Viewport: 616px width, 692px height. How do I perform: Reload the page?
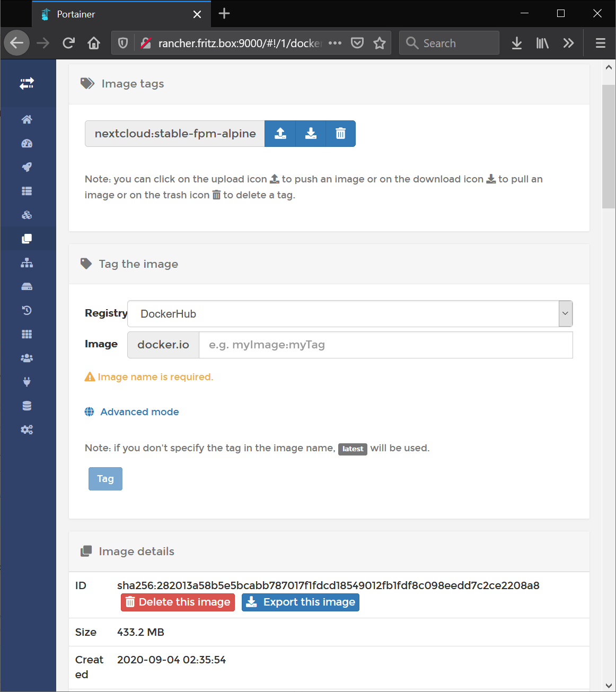click(x=68, y=43)
